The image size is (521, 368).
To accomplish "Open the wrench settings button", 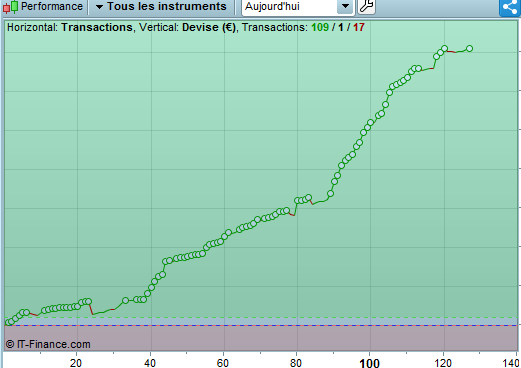I will point(366,6).
